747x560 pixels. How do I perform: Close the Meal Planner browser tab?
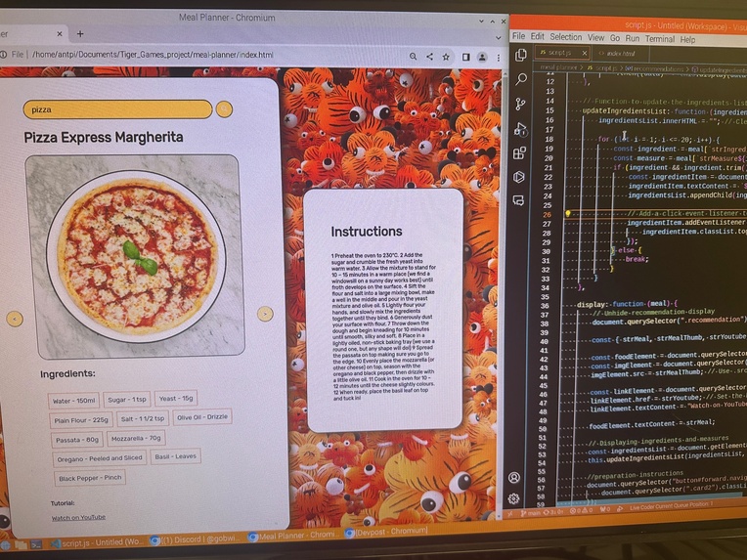(60, 34)
